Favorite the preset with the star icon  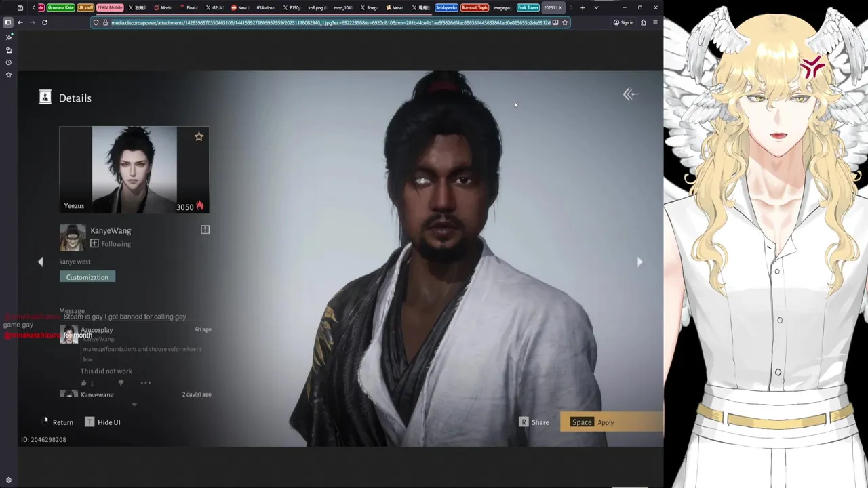(199, 136)
